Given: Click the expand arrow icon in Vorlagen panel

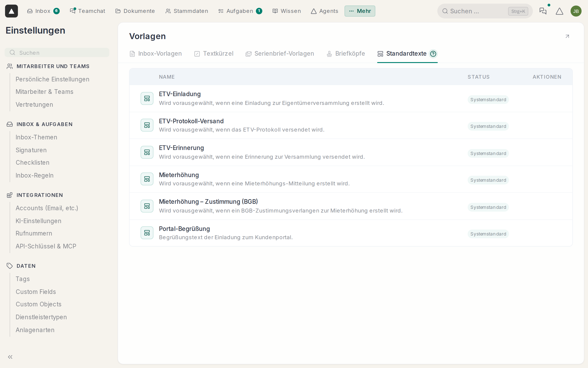Looking at the screenshot, I should pyautogui.click(x=567, y=36).
